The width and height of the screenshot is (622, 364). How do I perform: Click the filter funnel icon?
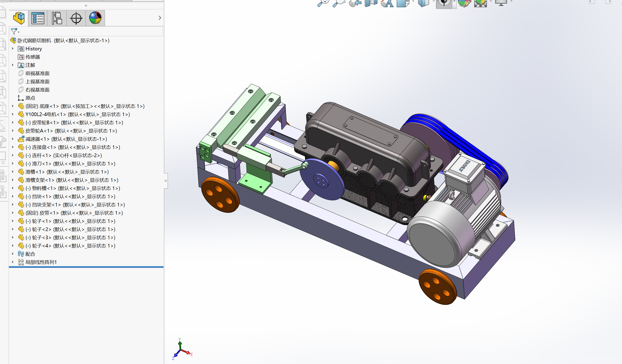point(14,31)
